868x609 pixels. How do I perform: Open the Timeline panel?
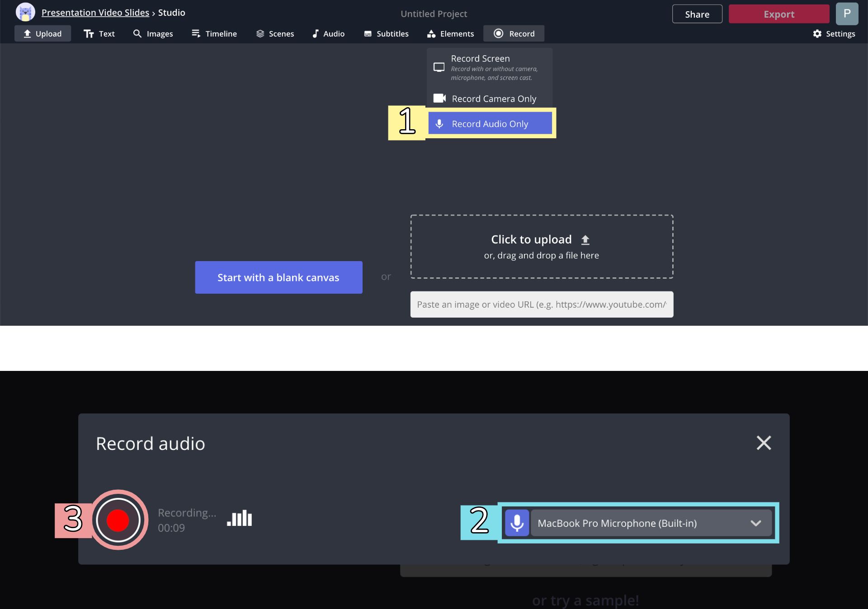pos(214,34)
